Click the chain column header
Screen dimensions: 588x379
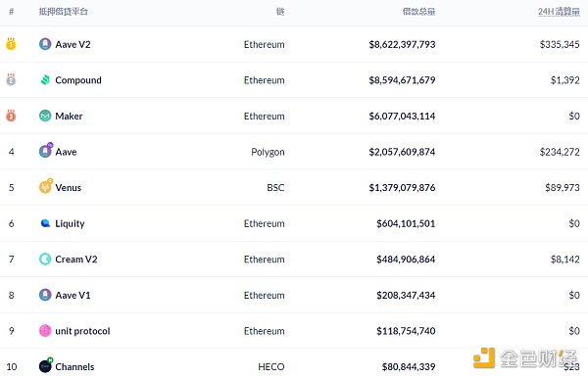pos(280,12)
